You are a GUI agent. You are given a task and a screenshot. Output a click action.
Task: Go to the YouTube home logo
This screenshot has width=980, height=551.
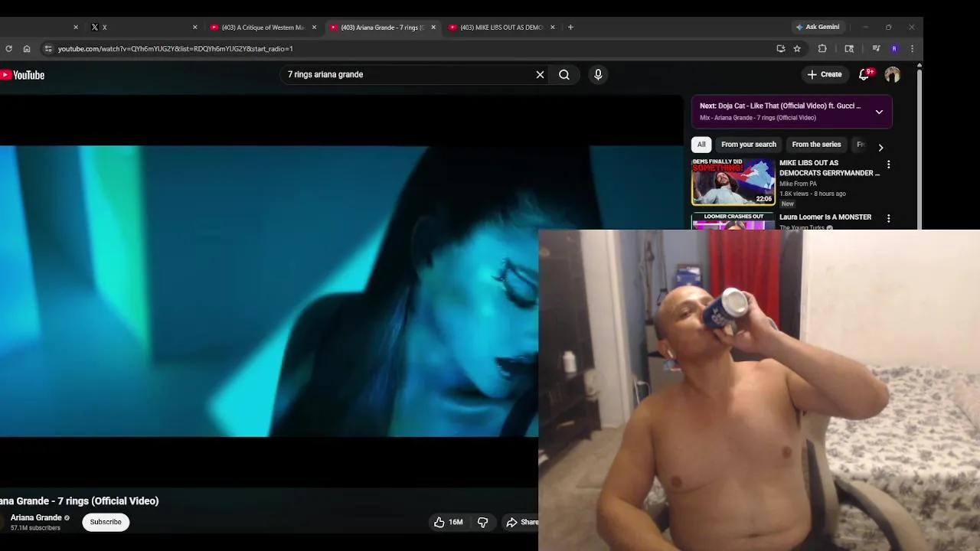(23, 75)
